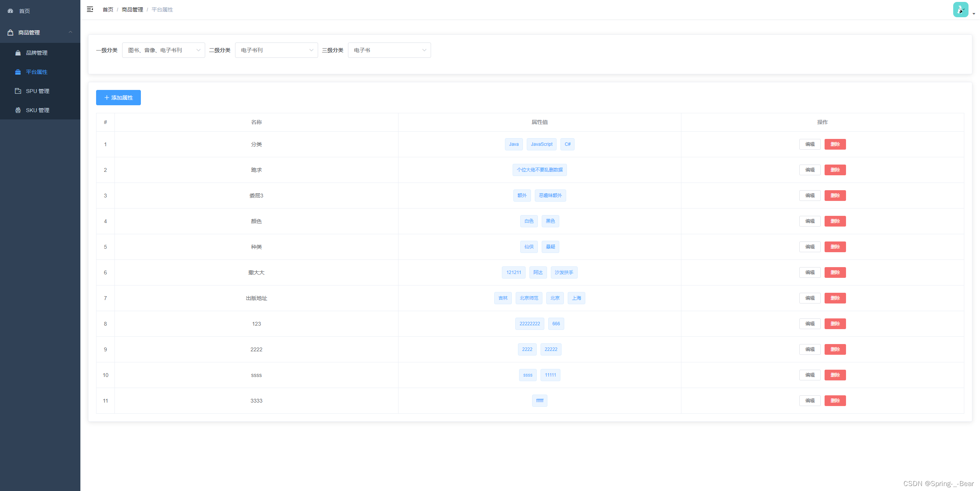This screenshot has width=980, height=491.
Task: Open the 二级分类 dropdown showing 电子书刊
Action: [x=276, y=50]
